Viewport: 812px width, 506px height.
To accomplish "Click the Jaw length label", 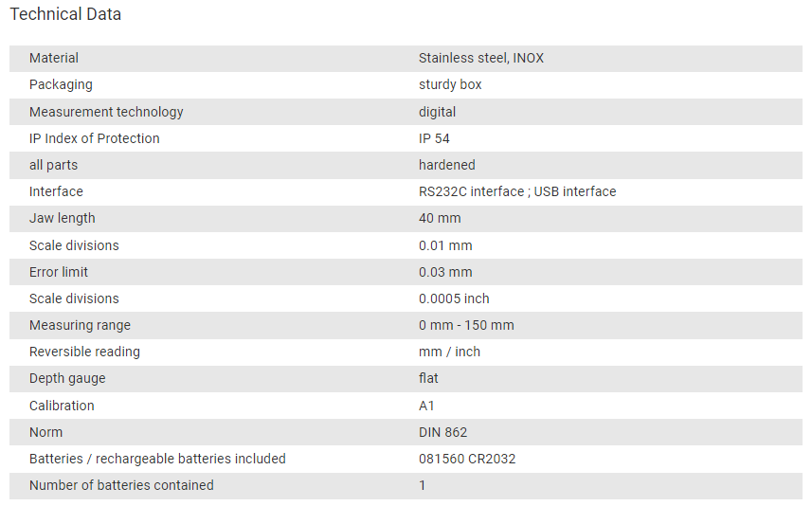I will (63, 218).
